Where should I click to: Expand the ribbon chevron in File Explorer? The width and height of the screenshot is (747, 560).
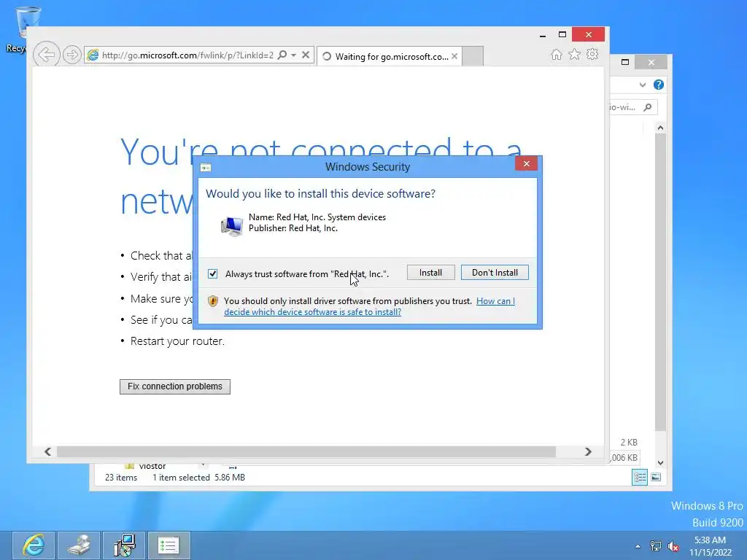pos(643,85)
